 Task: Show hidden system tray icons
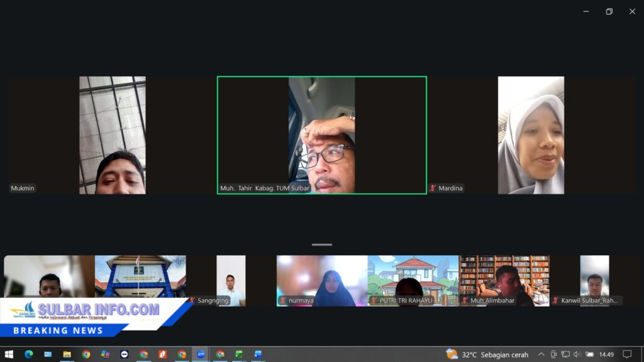541,354
